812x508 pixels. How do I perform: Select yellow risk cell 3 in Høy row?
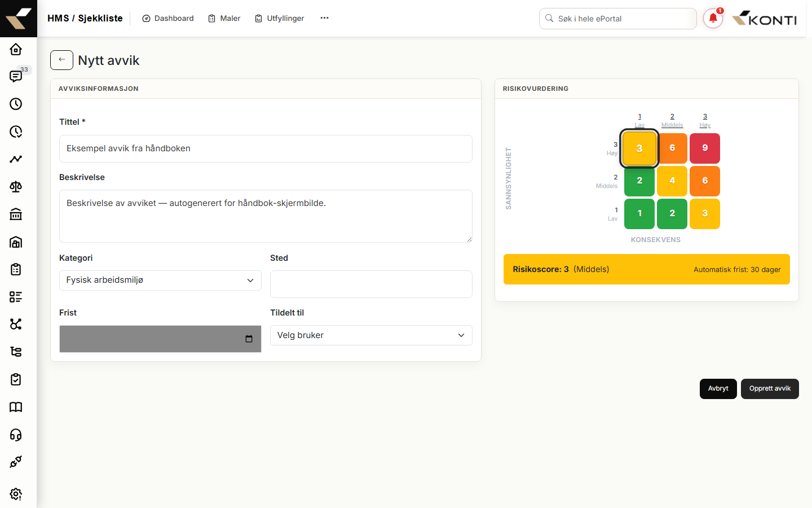(639, 148)
